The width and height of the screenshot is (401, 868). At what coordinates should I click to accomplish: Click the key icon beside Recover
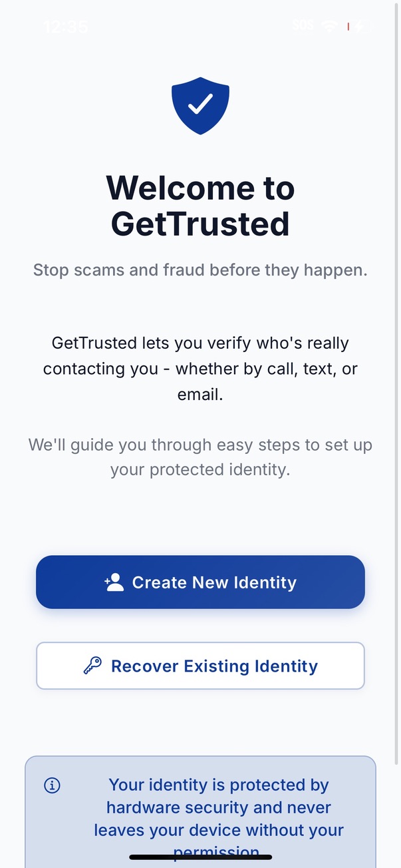pos(92,666)
